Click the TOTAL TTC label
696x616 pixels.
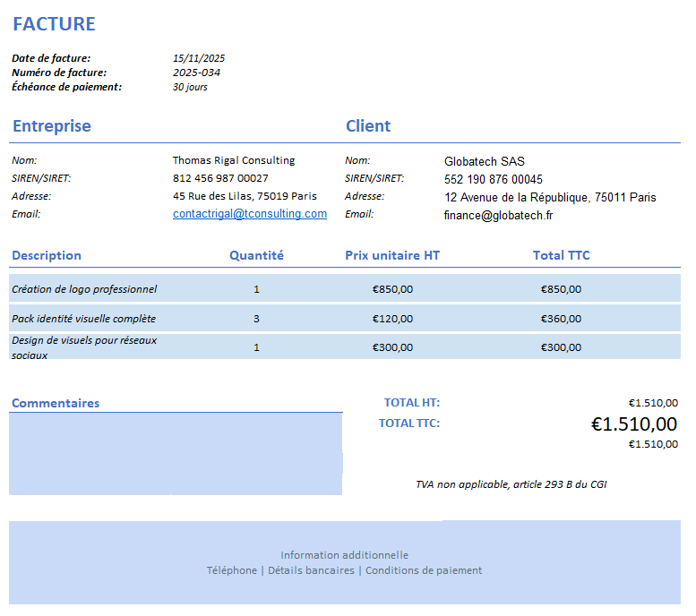click(x=409, y=423)
